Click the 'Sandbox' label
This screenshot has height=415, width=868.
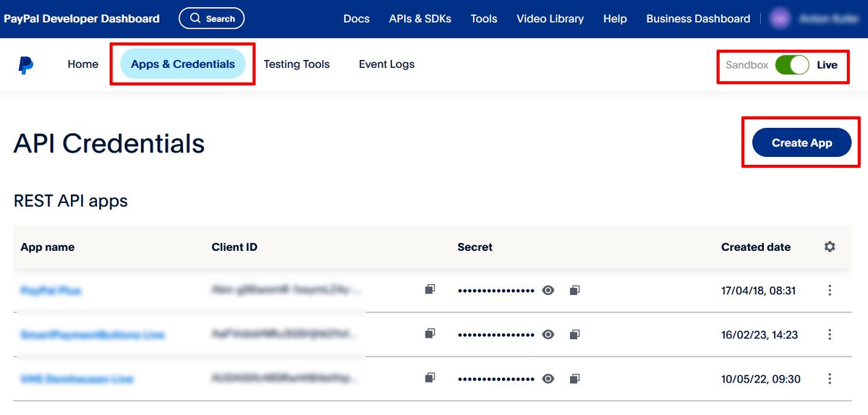click(747, 64)
